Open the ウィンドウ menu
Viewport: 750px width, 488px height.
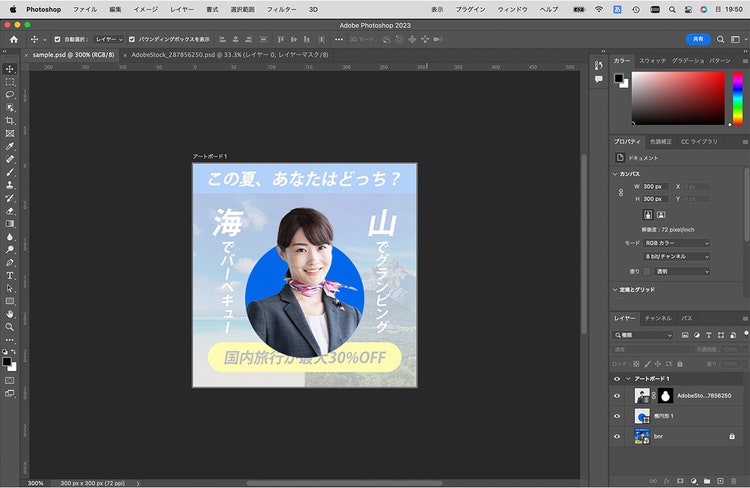point(512,9)
